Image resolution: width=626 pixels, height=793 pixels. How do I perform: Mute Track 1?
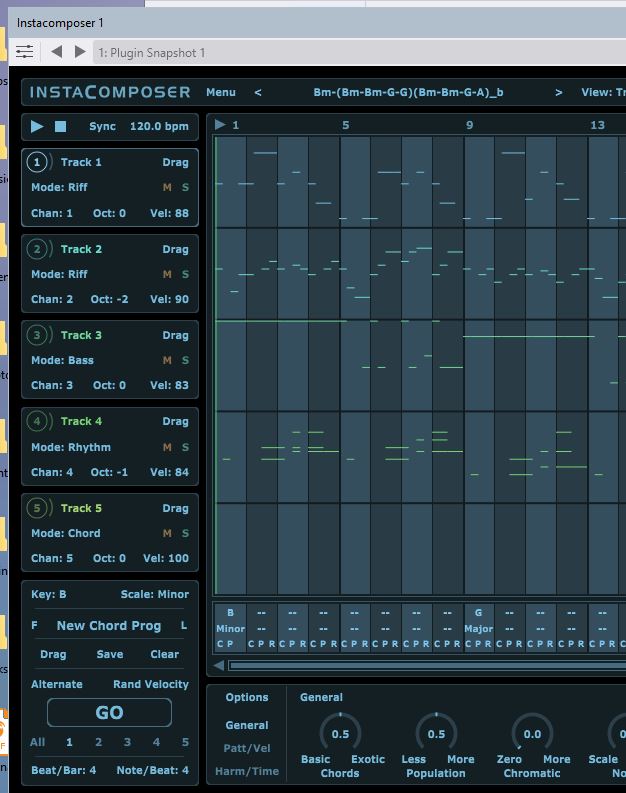click(167, 188)
